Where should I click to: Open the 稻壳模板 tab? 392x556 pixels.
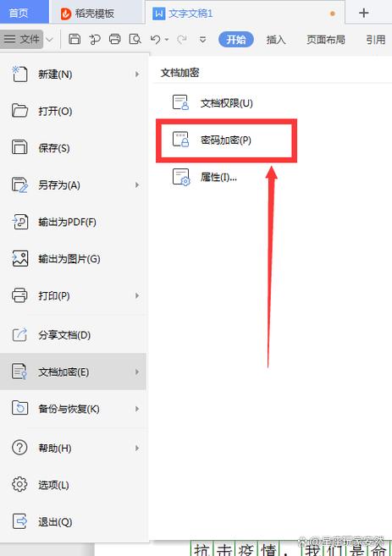(x=87, y=14)
